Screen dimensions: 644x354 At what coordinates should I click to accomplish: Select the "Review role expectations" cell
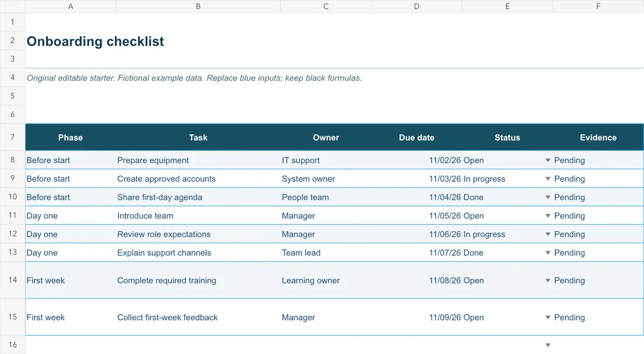pos(198,234)
